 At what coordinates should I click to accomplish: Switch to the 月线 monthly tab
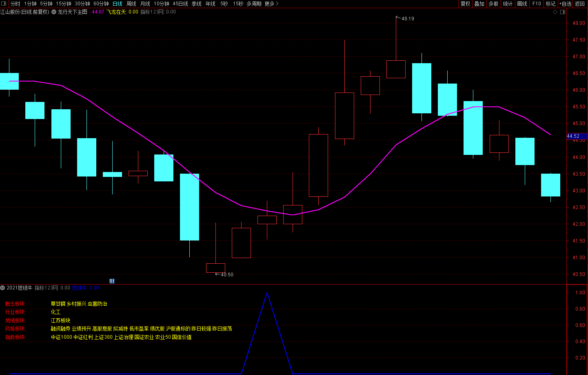145,4
